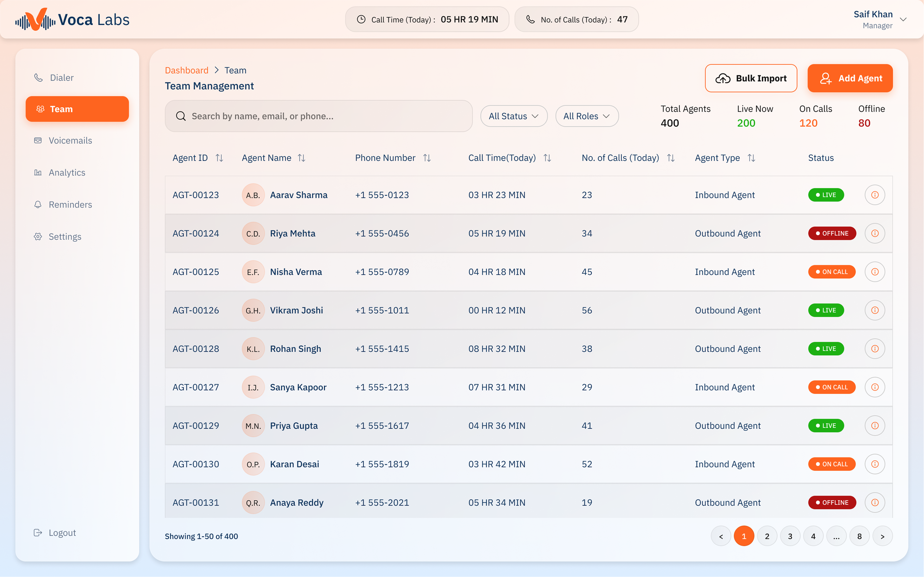Go to Voicemails in the sidebar
924x577 pixels.
coord(70,140)
